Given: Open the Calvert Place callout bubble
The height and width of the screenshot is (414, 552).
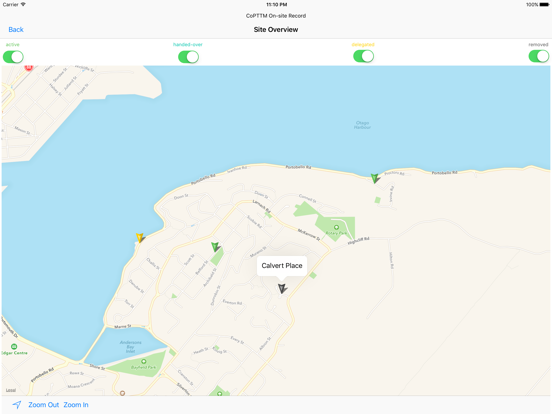Looking at the screenshot, I should point(282,266).
